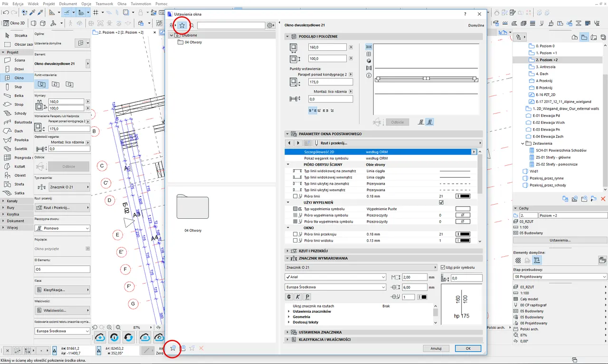Collapse the Ulubione folder tree

coord(171,35)
